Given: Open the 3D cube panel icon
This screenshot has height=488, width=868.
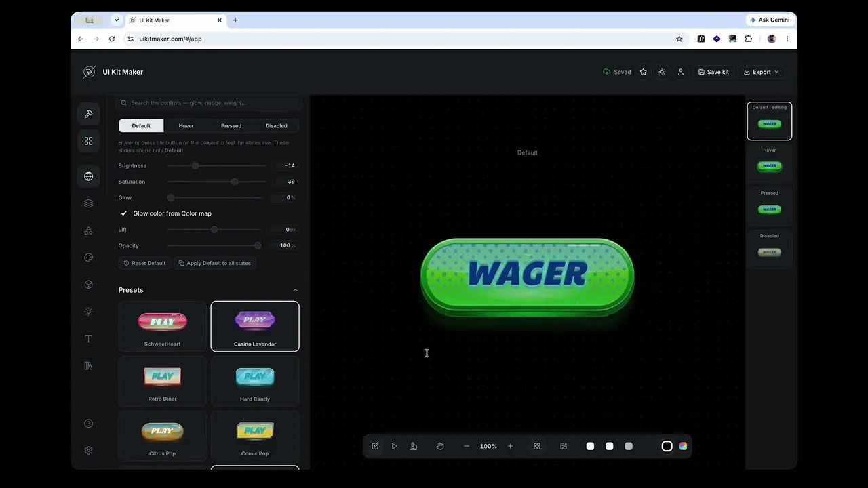Looking at the screenshot, I should (x=88, y=285).
